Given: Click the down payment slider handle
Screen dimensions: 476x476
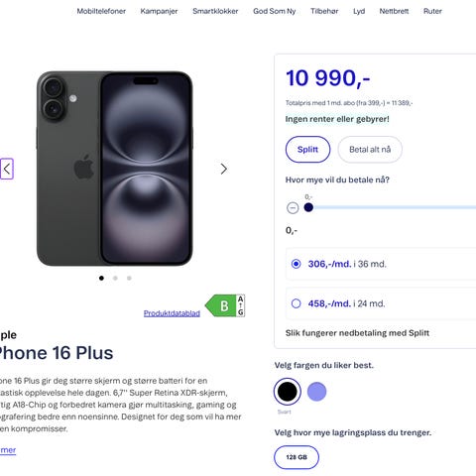Looking at the screenshot, I should tap(308, 207).
